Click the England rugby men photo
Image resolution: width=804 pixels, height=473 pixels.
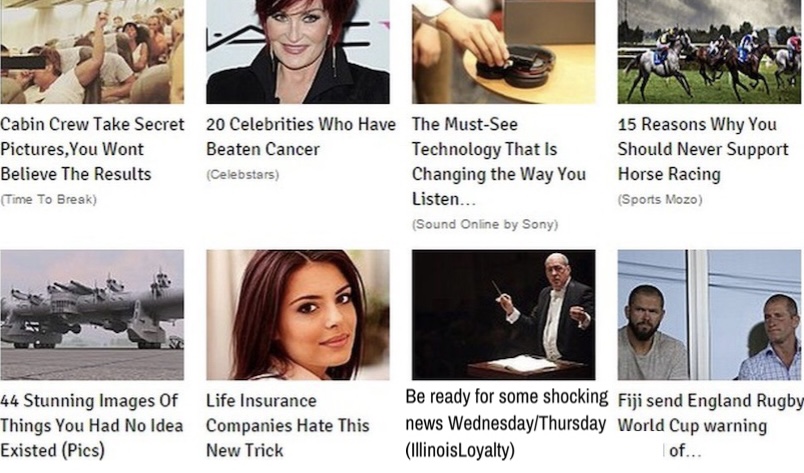tap(709, 314)
